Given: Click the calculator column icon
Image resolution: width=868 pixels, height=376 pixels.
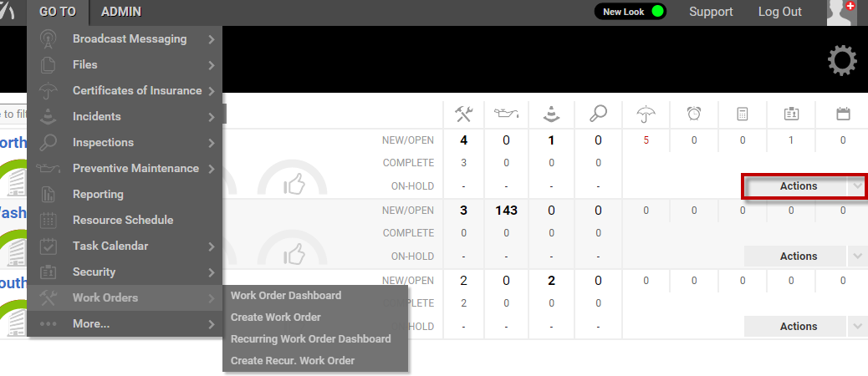Looking at the screenshot, I should coord(743,114).
